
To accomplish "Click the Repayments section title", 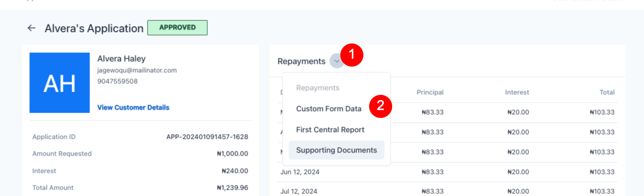I will pyautogui.click(x=302, y=61).
